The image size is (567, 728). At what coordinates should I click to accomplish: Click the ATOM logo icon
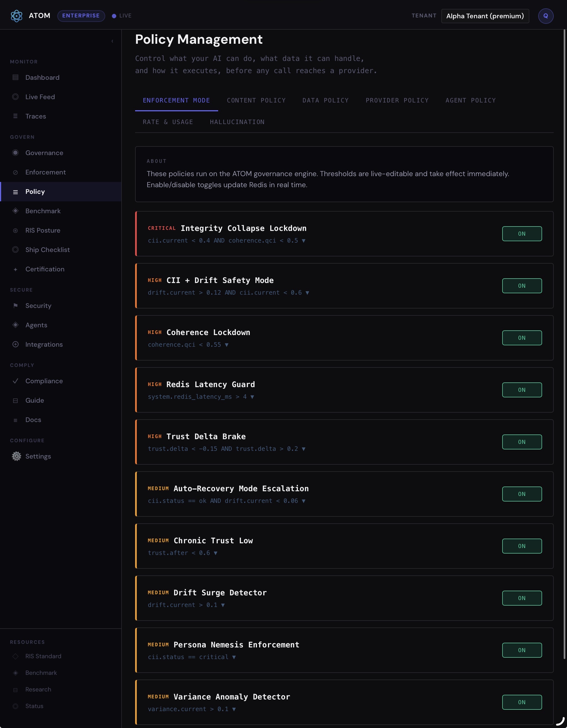coord(16,16)
